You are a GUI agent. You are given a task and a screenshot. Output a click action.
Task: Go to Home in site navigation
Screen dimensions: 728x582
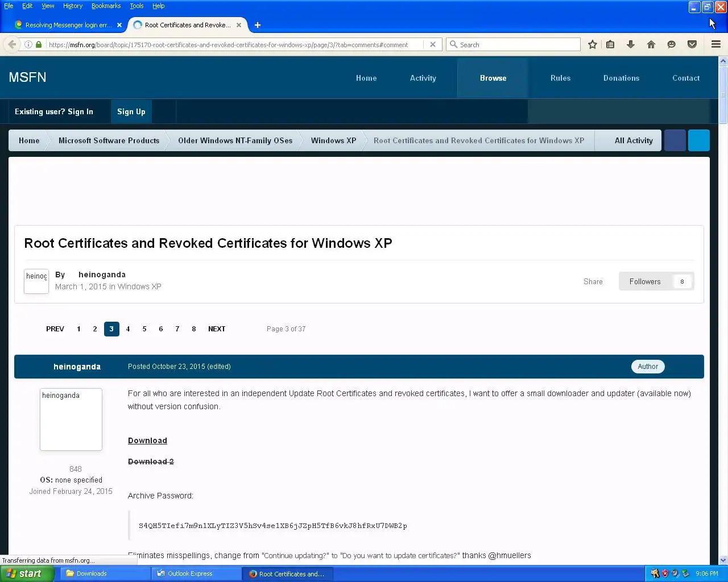point(366,78)
